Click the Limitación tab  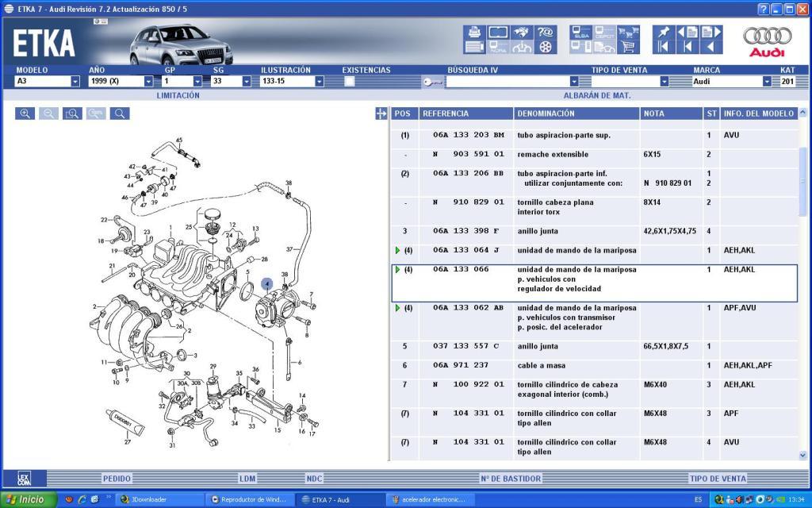point(178,95)
